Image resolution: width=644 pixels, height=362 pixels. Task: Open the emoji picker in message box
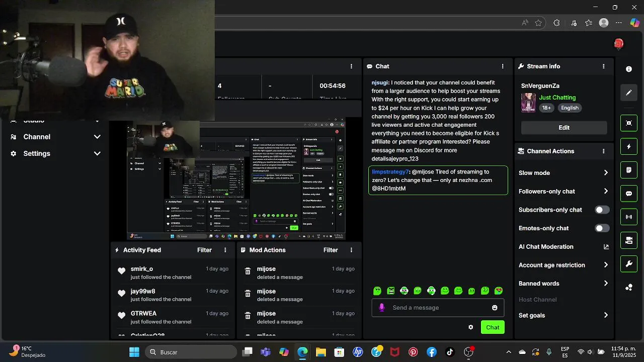click(495, 308)
